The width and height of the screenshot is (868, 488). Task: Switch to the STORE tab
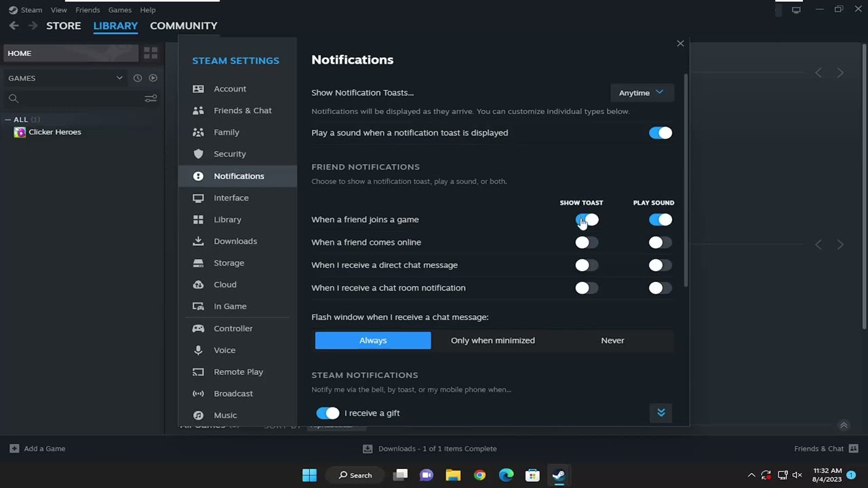point(64,26)
